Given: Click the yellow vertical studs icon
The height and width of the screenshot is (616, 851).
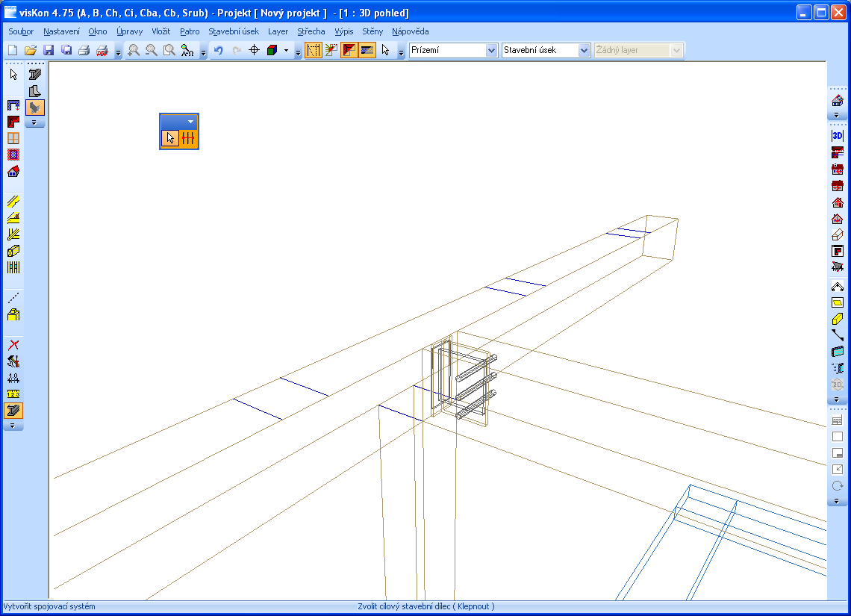Looking at the screenshot, I should [13, 267].
